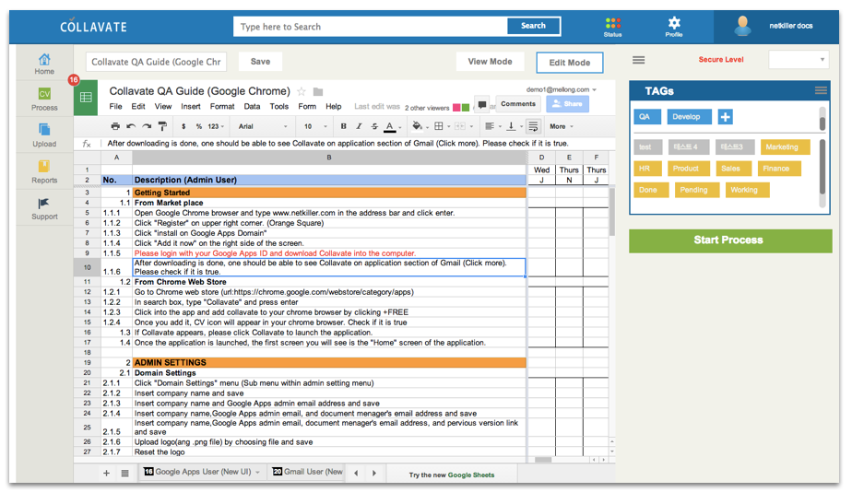The image size is (852, 504).
Task: Open the Process section in the sidebar
Action: click(44, 100)
